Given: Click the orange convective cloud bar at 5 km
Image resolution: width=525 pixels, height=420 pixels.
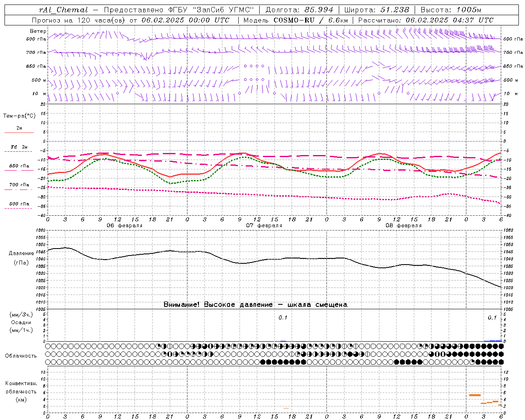Looking at the screenshot, I should coord(475,395).
